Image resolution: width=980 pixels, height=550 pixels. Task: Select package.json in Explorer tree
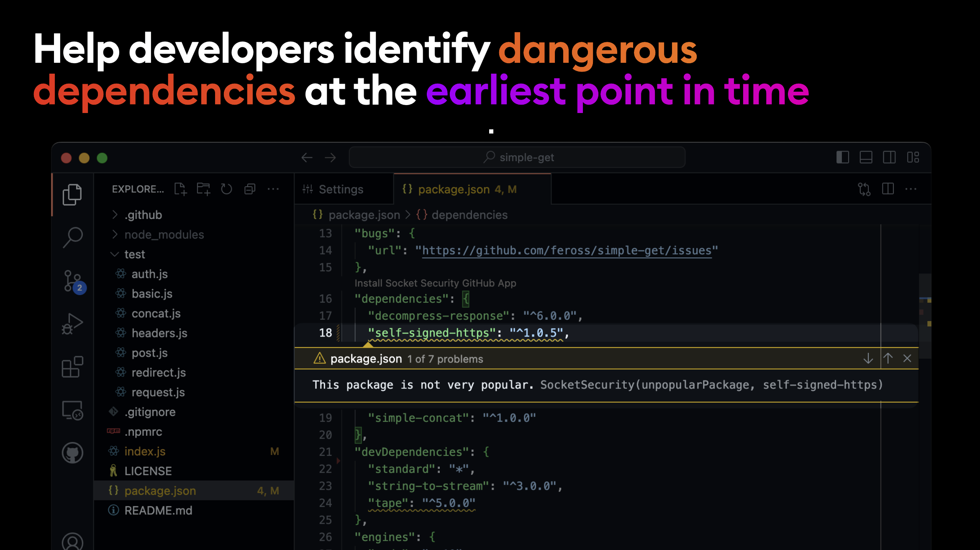[x=194, y=491]
